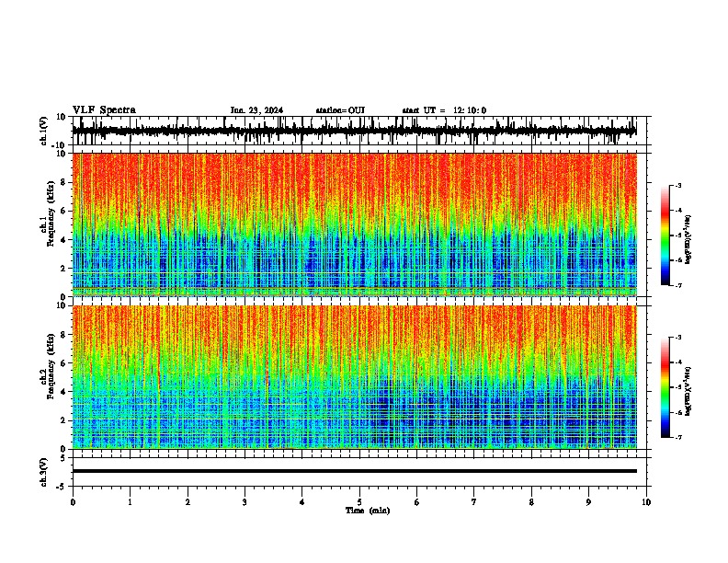The height and width of the screenshot is (563, 728).
Task: Click the ch.3(V) axis label
Action: (43, 472)
